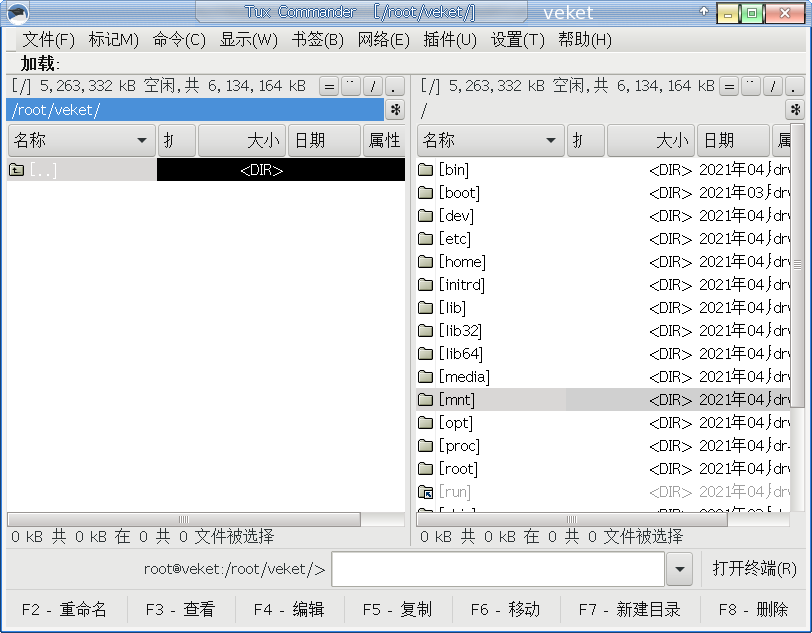Sort left panel by 属性 column
Viewport: 812px width, 633px height.
pyautogui.click(x=384, y=140)
